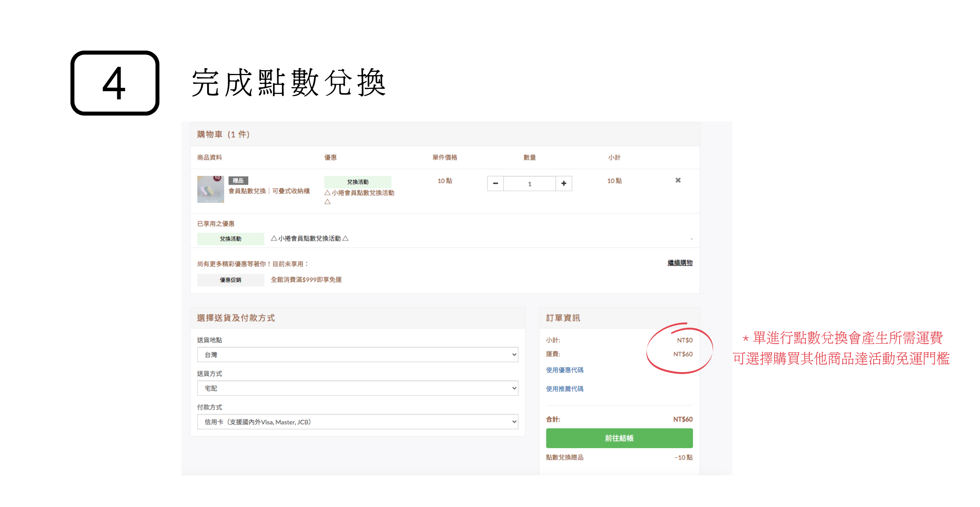Image resolution: width=980 pixels, height=507 pixels.
Task: Click the plus quantity button
Action: (x=563, y=184)
